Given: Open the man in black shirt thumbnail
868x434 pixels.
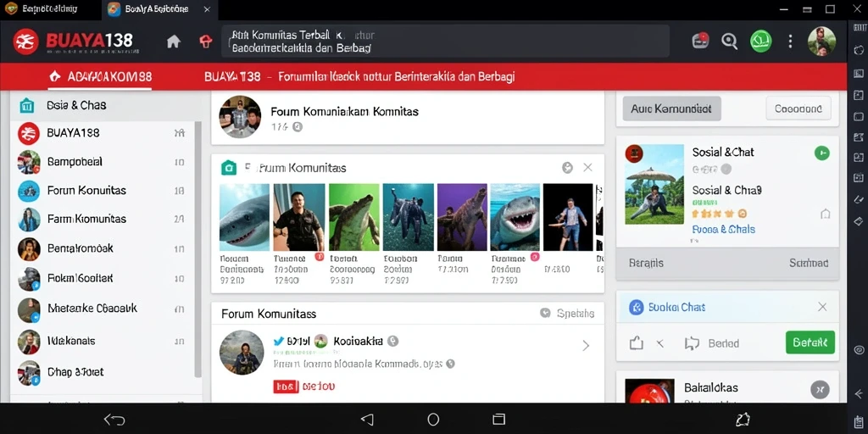Looking at the screenshot, I should [298, 218].
